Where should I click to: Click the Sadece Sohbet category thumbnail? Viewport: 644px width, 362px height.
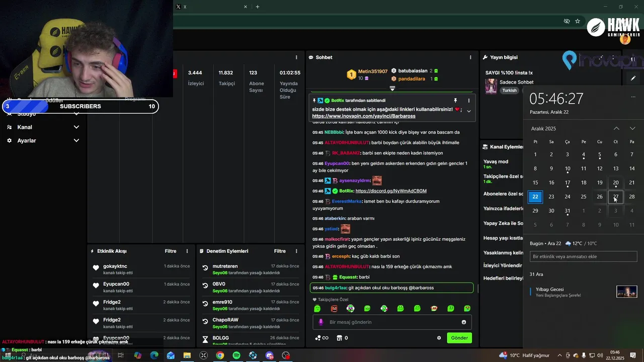[491, 86]
